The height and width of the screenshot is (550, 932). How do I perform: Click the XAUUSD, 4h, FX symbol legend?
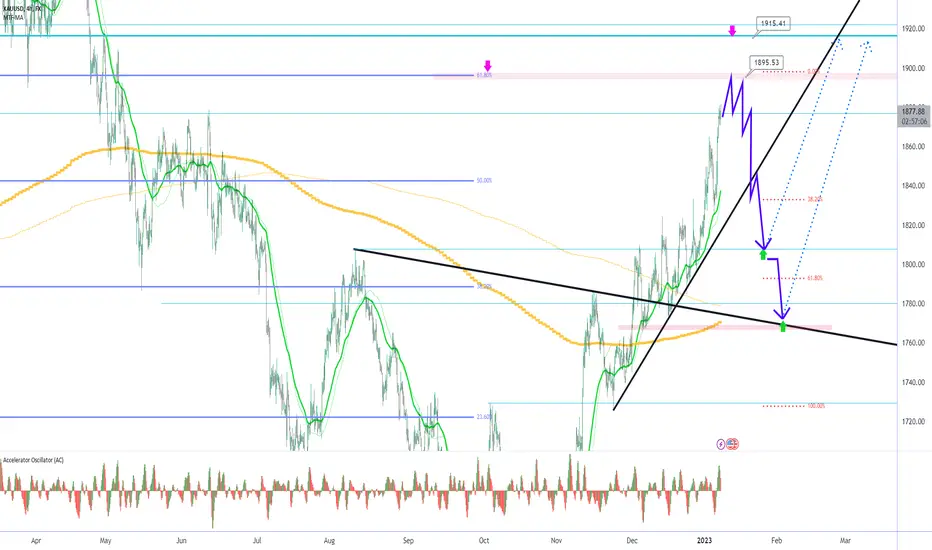pyautogui.click(x=22, y=10)
